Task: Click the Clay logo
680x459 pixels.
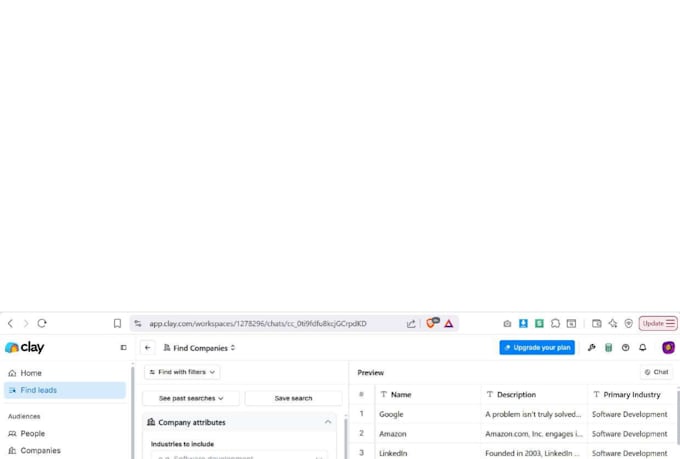Action: [x=25, y=347]
